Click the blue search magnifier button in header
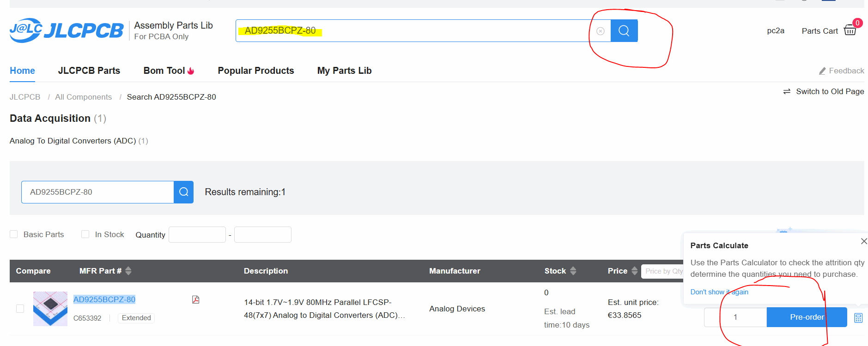Screen dimensions: 868x346 tap(624, 30)
